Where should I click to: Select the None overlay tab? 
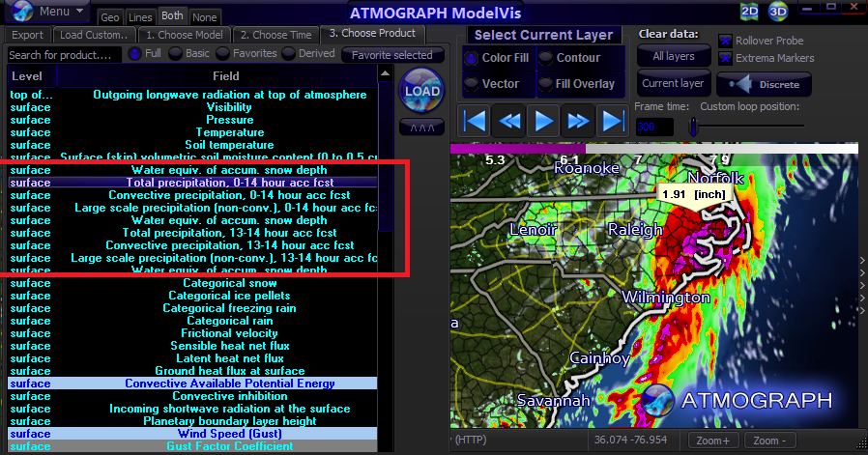coord(204,17)
